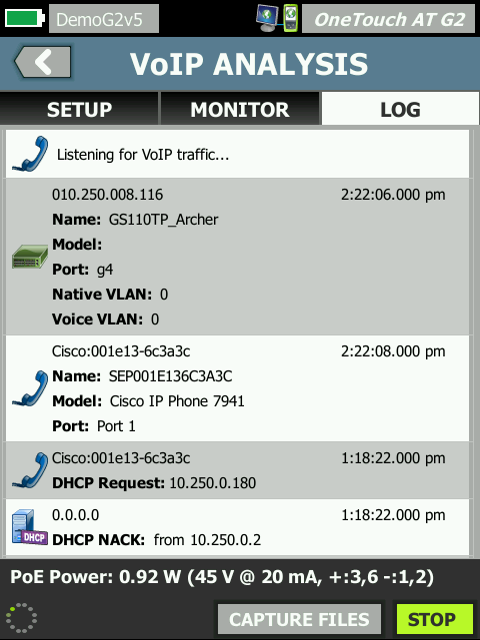Select the DHCP Request 10.250.0.180 entry
The image size is (480, 640).
pyautogui.click(x=238, y=470)
